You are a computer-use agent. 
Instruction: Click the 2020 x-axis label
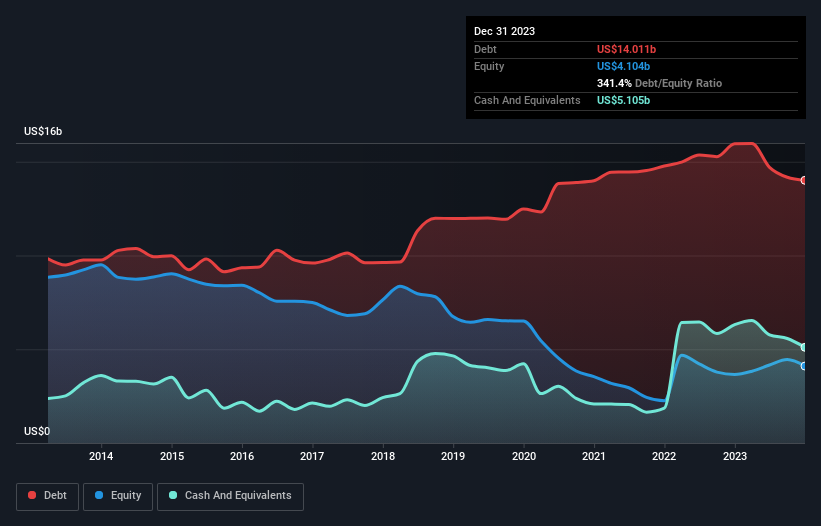pyautogui.click(x=524, y=456)
